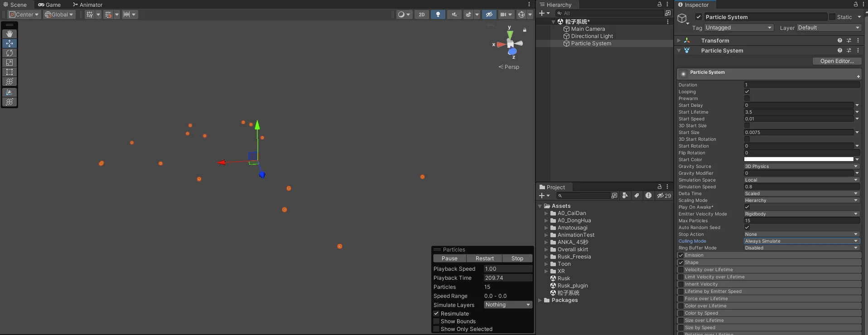
Task: Select the Hand view tool
Action: click(x=10, y=34)
